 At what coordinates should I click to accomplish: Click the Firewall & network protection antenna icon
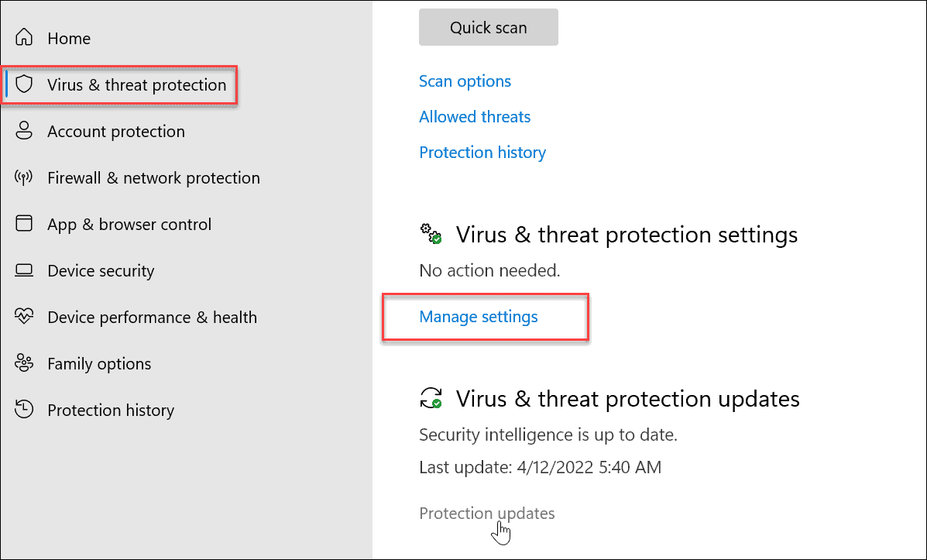(x=26, y=177)
